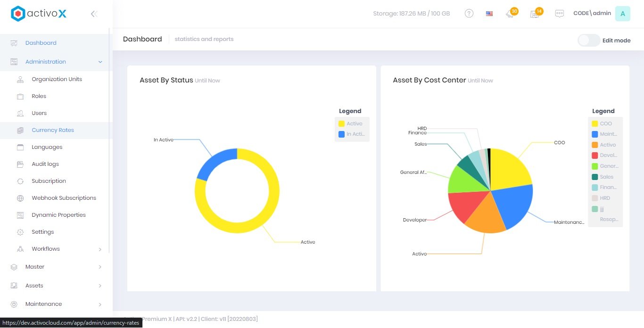Collapse the sidebar with double-chevron icon
This screenshot has height=328, width=644.
94,14
